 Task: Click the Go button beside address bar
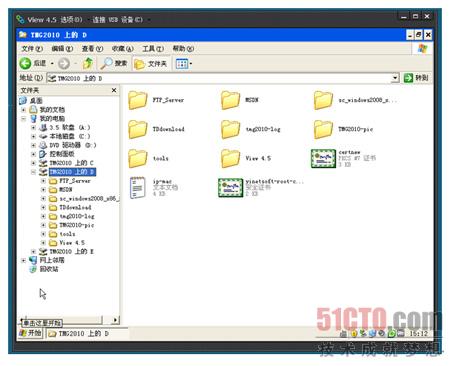(x=416, y=78)
